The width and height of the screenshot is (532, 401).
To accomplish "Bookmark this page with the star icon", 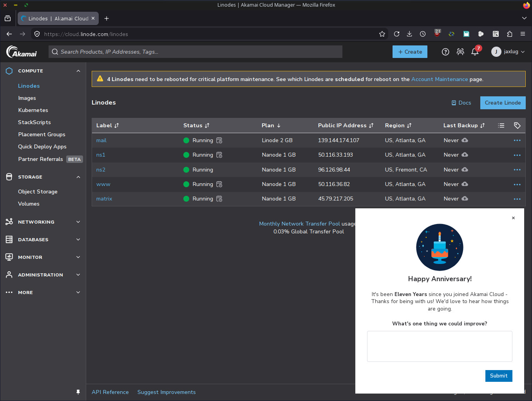I will click(x=382, y=34).
